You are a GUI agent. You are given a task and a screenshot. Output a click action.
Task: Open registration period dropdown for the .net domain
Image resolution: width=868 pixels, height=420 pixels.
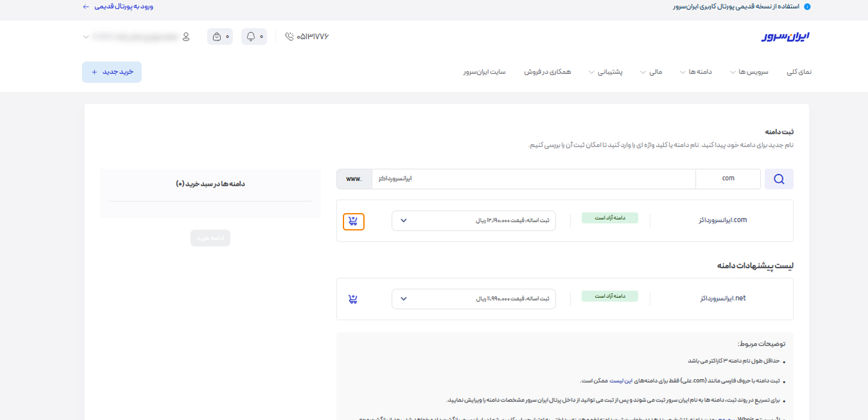404,298
